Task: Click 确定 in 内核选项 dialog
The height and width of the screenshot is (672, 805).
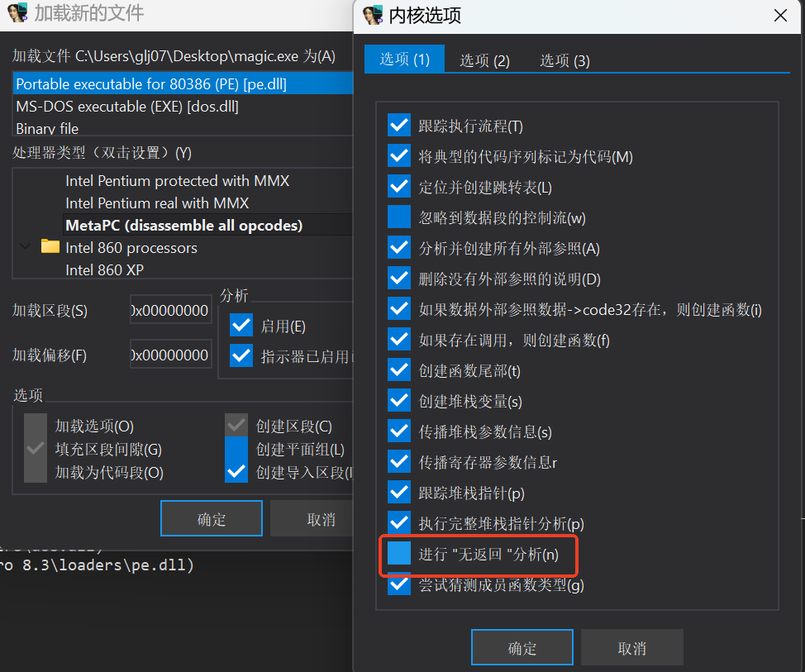Action: click(522, 647)
